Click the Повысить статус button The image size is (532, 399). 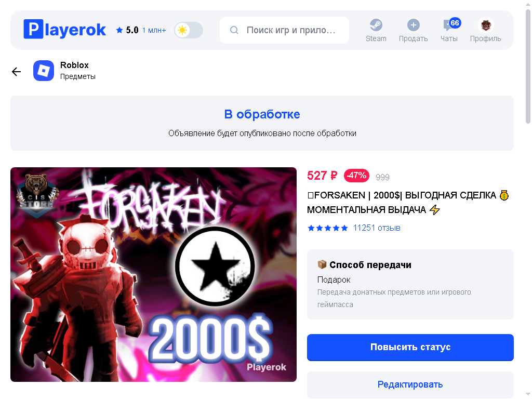coord(410,347)
